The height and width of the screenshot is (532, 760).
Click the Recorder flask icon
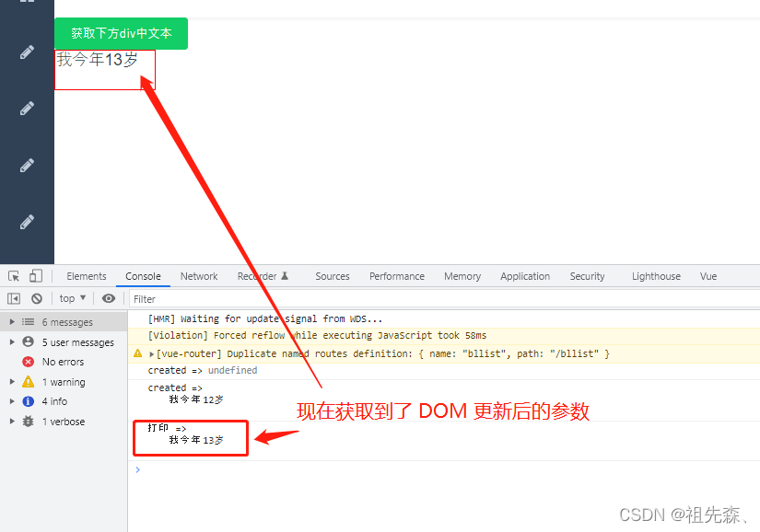[x=285, y=276]
